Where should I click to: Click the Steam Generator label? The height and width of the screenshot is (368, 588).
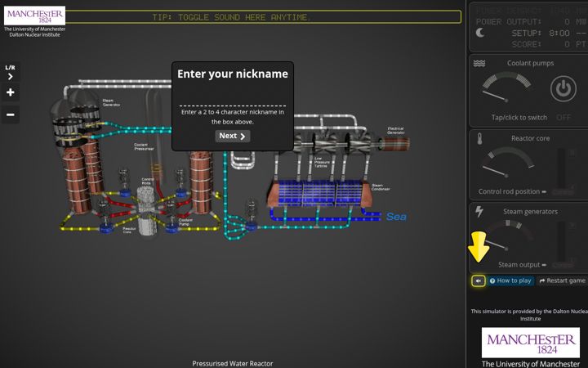tap(111, 102)
